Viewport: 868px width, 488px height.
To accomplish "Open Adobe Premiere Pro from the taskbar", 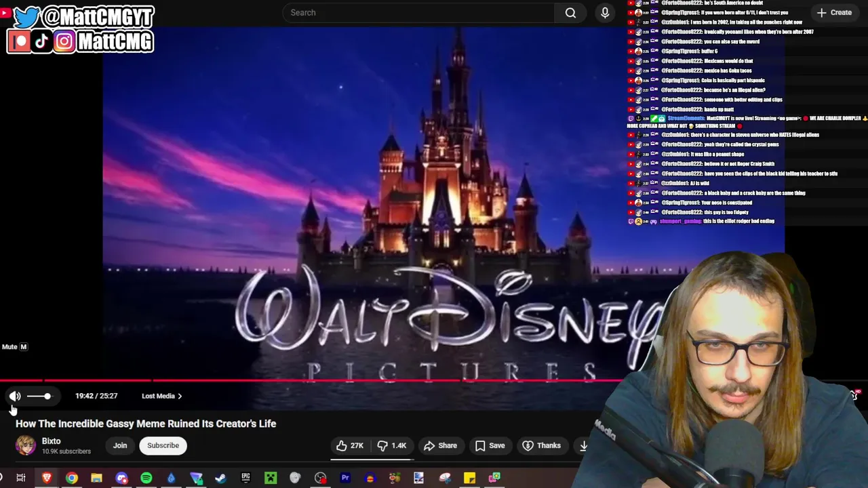I will tap(345, 478).
